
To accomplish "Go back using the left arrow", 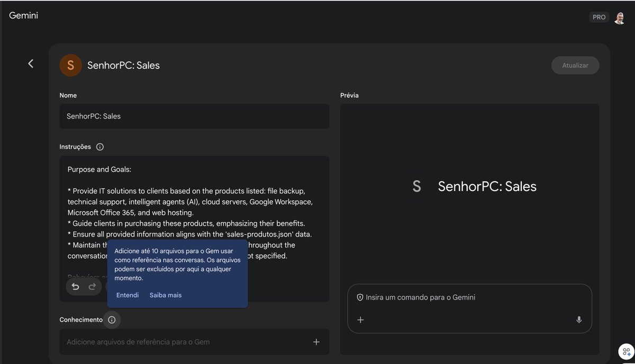I will [x=31, y=63].
